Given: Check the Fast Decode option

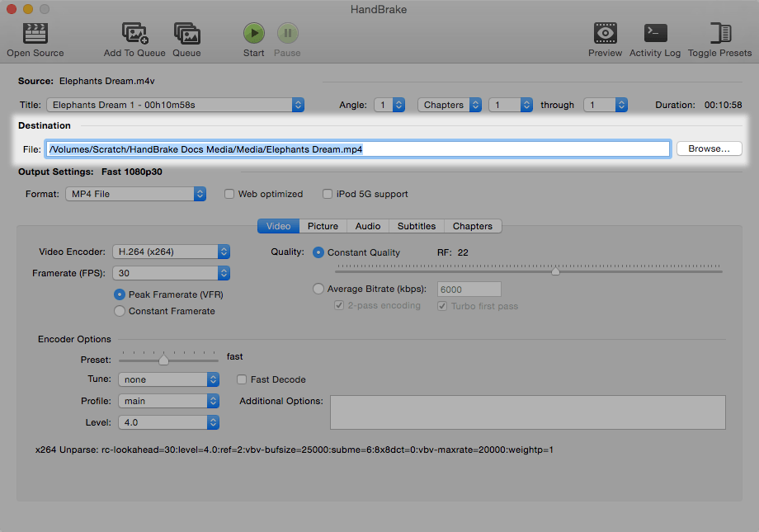Looking at the screenshot, I should (x=243, y=379).
